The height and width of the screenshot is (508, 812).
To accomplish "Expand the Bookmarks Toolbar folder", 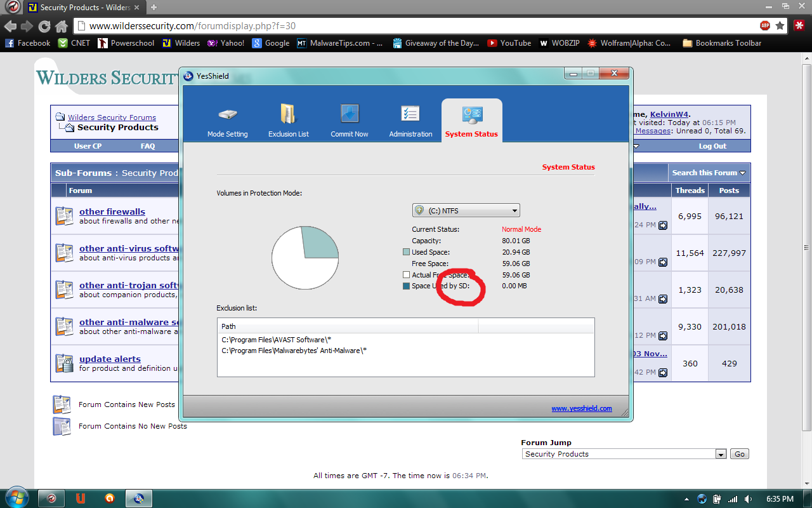I will coord(722,43).
